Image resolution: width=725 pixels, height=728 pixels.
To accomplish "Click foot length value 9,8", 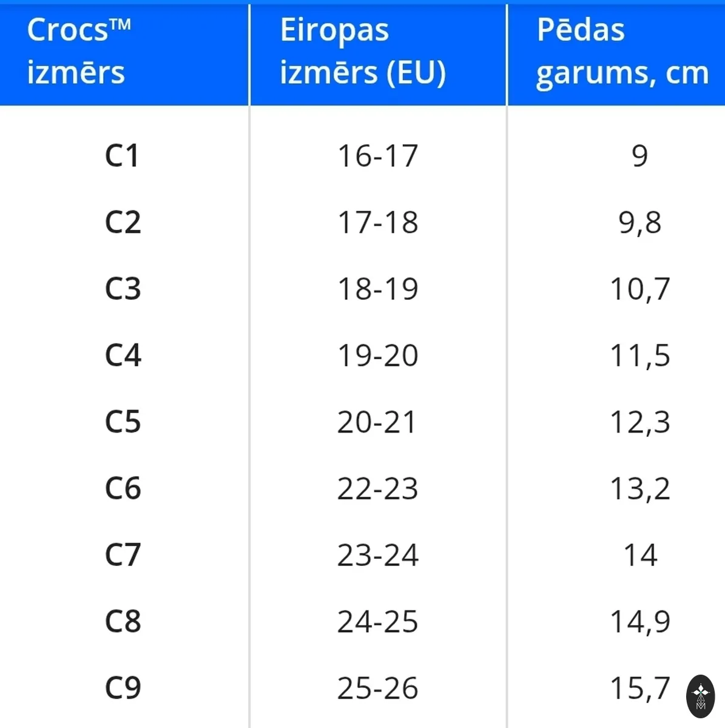I will [x=639, y=223].
